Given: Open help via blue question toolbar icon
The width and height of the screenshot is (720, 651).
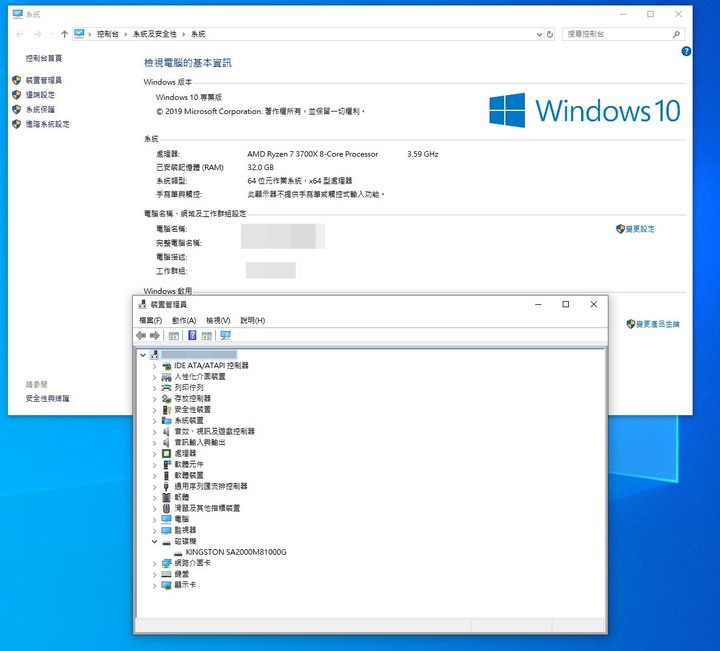Looking at the screenshot, I should click(x=192, y=336).
